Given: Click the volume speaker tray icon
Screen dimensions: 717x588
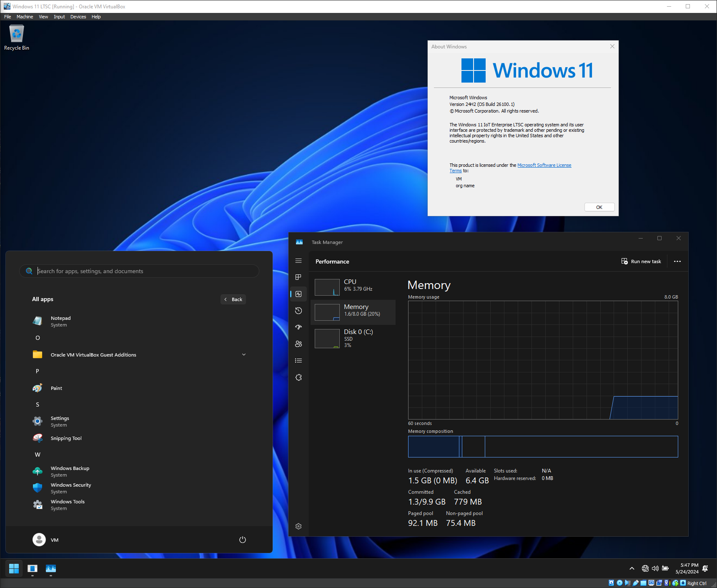Looking at the screenshot, I should [655, 568].
